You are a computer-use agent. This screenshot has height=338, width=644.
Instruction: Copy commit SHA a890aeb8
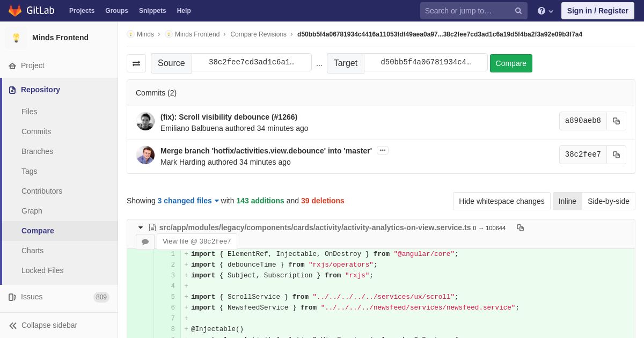coord(617,121)
